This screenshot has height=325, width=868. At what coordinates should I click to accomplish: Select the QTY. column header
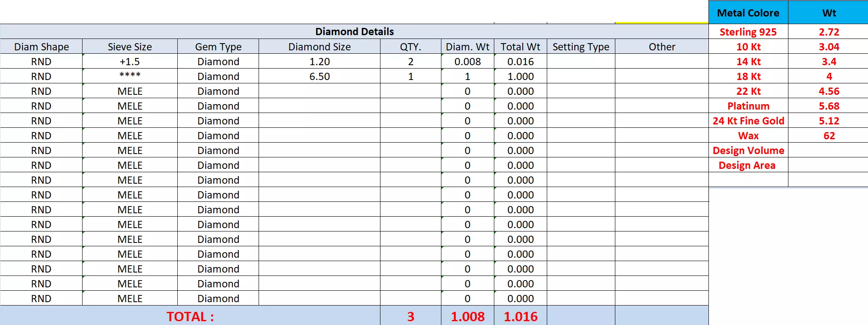[411, 47]
